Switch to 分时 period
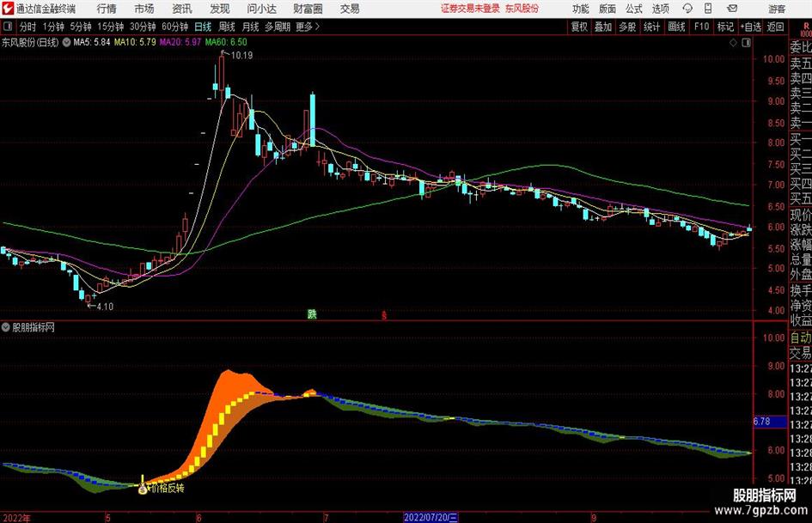Image resolution: width=812 pixels, height=523 pixels. [x=27, y=27]
